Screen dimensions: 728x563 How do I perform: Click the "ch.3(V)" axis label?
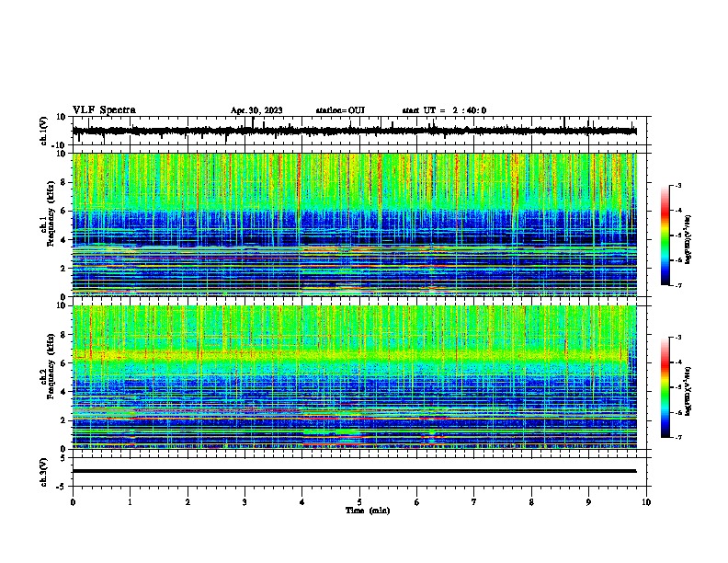click(44, 472)
